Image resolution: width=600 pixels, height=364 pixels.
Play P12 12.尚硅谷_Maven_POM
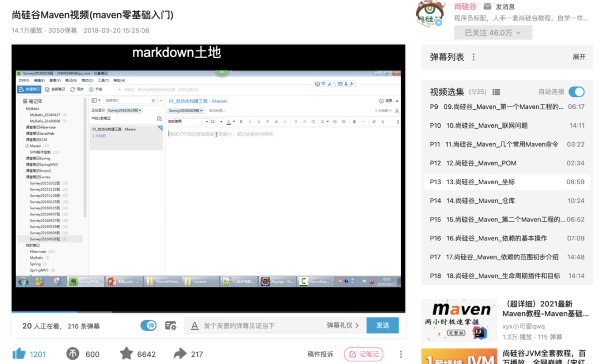tap(507, 163)
